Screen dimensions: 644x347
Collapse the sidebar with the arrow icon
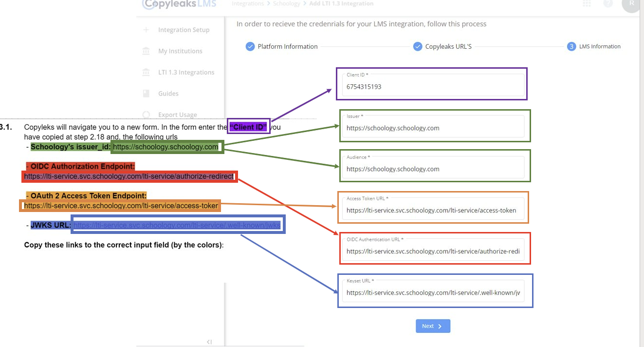point(209,342)
